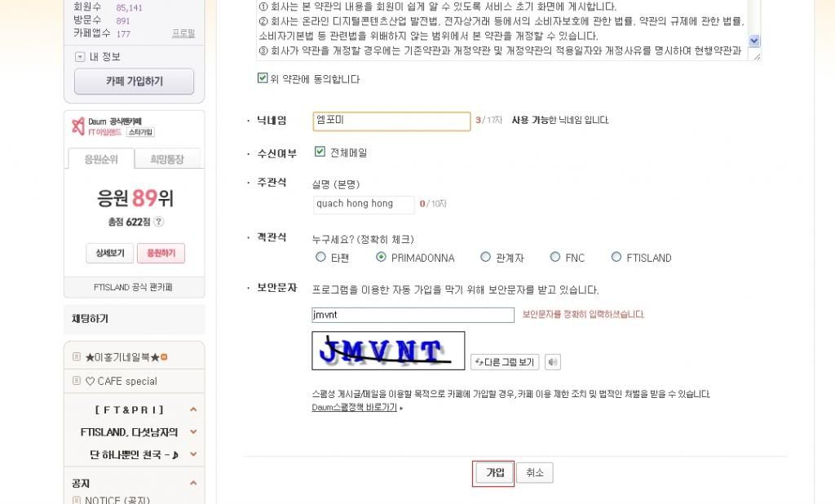Select the FTISLAND radio button
This screenshot has width=835, height=504.
click(x=616, y=258)
